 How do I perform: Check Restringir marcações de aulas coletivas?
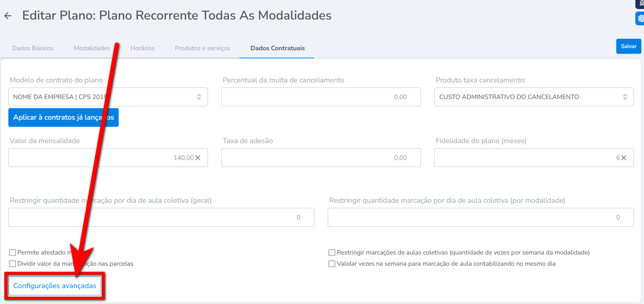(x=332, y=253)
